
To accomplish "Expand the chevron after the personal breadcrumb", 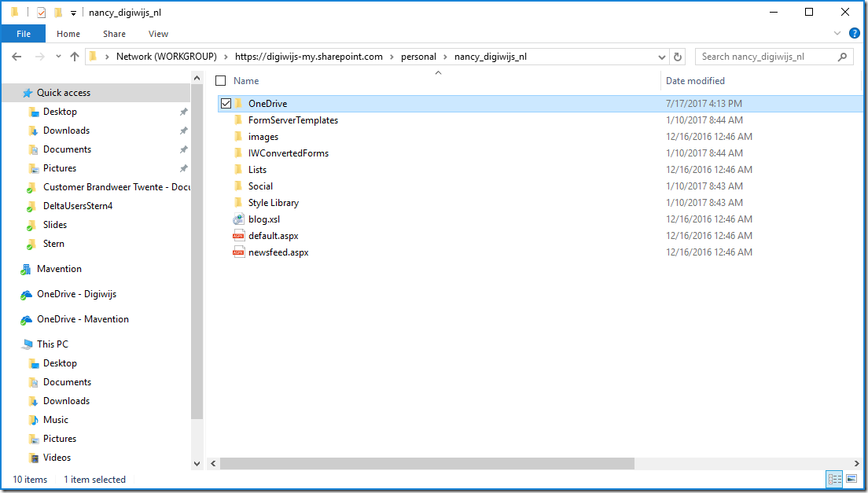I will tap(445, 57).
